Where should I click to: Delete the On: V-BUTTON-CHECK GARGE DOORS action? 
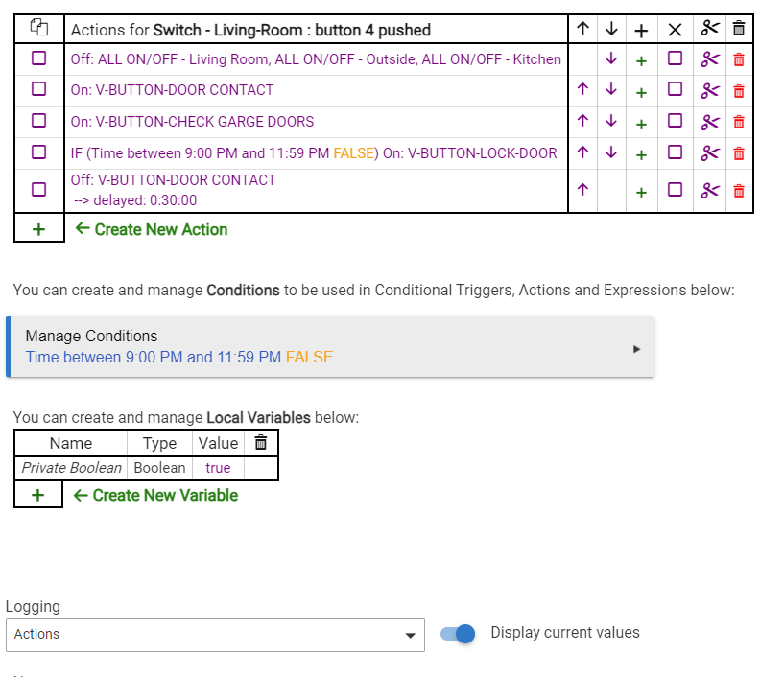tap(738, 122)
